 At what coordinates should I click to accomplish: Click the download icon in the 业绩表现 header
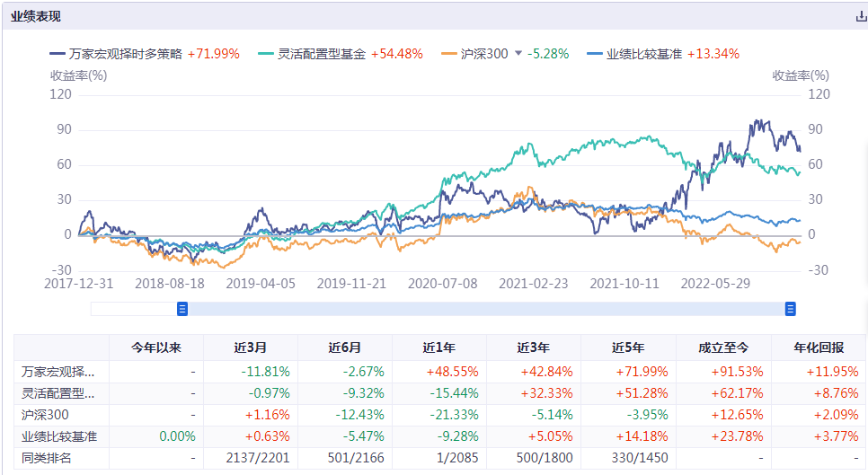[861, 16]
